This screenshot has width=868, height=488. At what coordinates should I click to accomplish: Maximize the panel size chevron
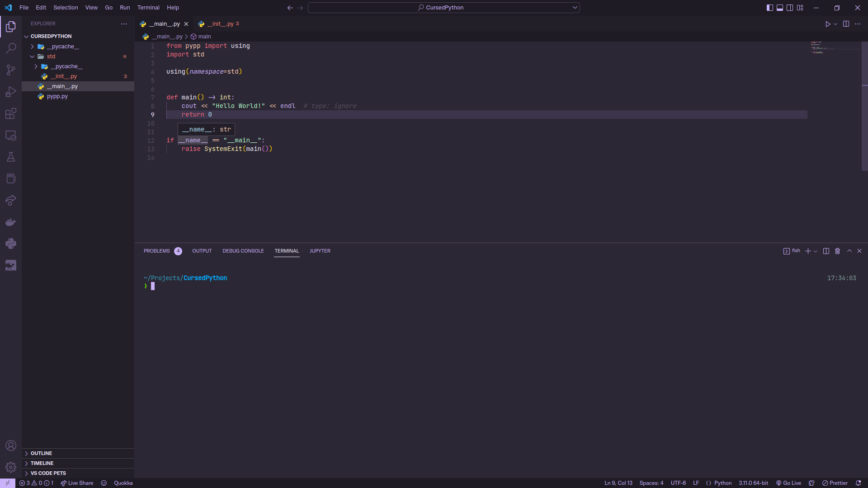click(x=849, y=251)
